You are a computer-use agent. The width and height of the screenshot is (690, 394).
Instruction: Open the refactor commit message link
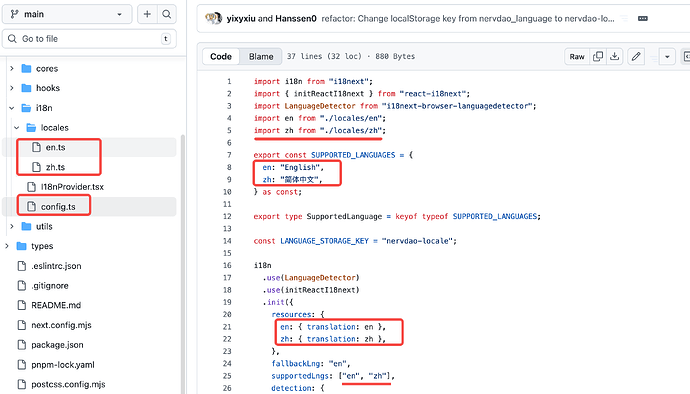tap(468, 18)
